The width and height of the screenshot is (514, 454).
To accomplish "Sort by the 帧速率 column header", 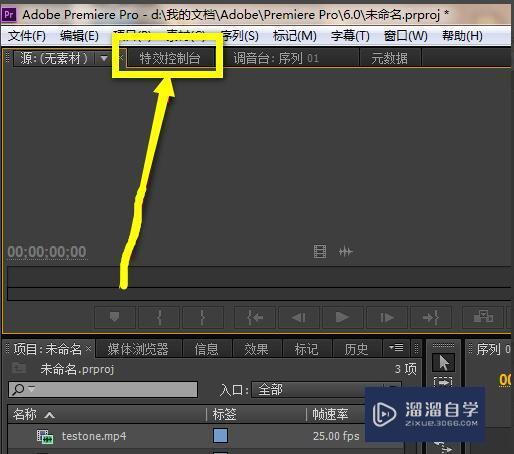I will pos(330,415).
